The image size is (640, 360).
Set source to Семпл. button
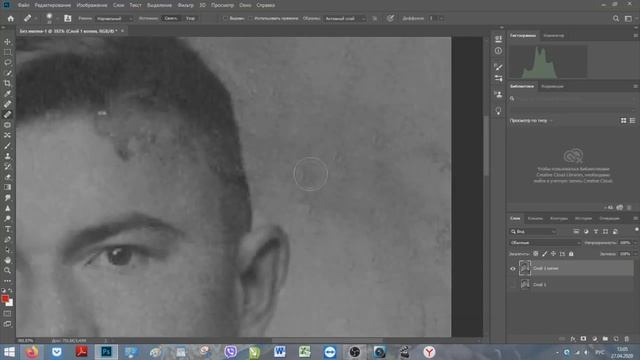[x=171, y=18]
